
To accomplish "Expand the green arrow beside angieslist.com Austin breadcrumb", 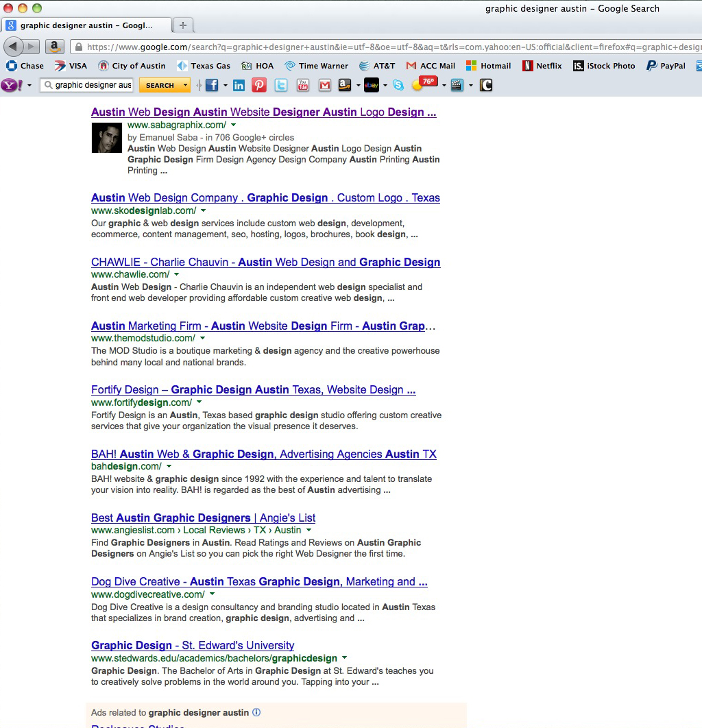I will 308,530.
